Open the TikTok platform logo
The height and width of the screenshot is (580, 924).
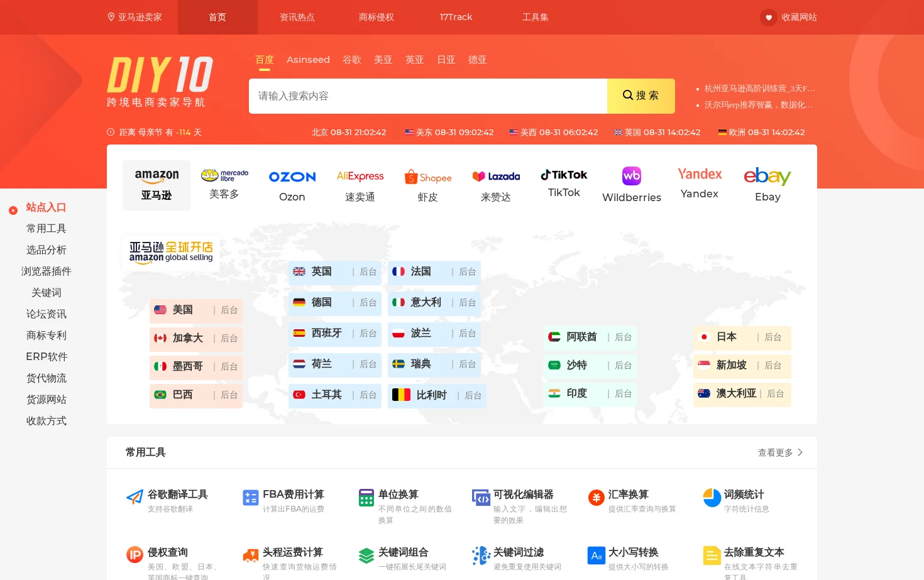tap(564, 175)
